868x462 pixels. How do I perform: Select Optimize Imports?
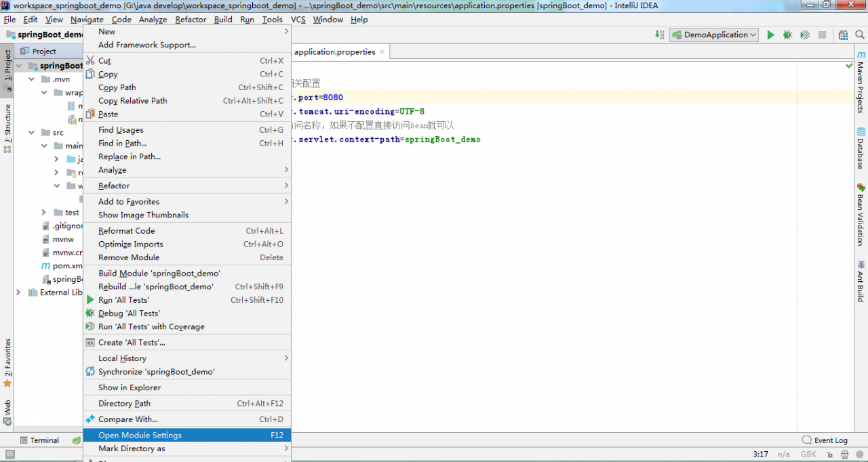[x=187, y=244]
